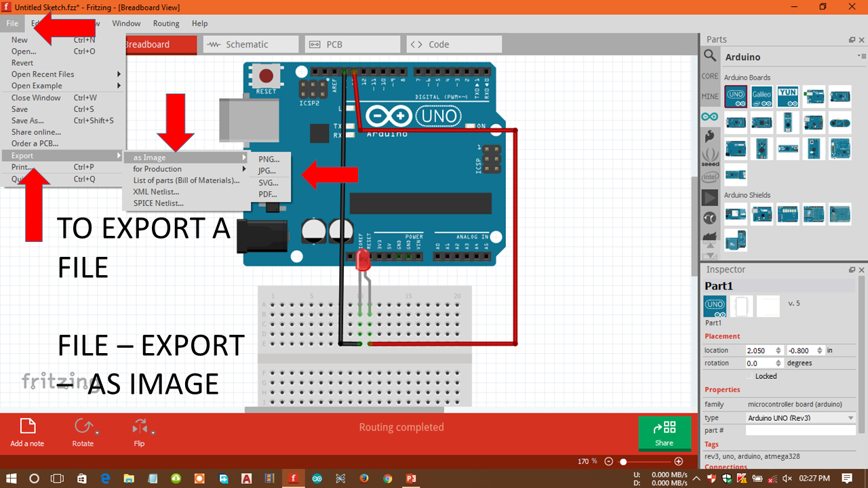Viewport: 868px width, 488px height.
Task: Zoom out with the minus icon
Action: click(608, 461)
